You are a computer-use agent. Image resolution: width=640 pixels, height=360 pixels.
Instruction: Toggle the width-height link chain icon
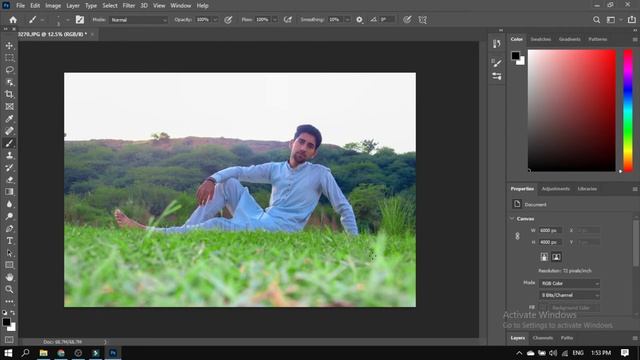(517, 236)
